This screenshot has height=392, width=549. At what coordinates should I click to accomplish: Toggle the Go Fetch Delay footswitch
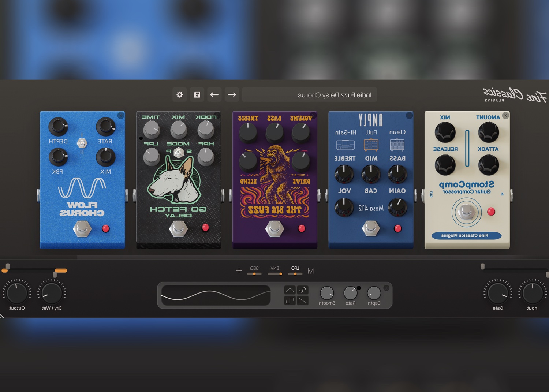coord(178,228)
